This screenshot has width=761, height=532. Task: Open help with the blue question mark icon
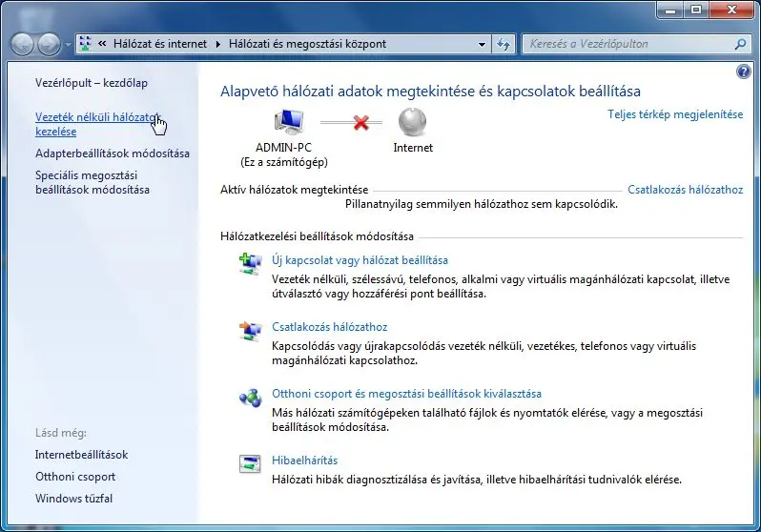coord(744,72)
